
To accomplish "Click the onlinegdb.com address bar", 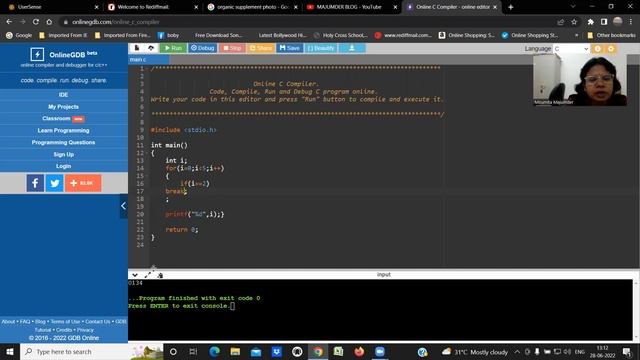I will (306, 22).
